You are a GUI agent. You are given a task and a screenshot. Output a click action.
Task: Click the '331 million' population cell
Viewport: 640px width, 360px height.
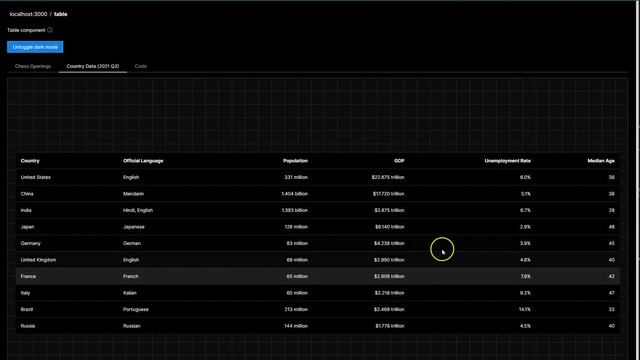coord(296,177)
